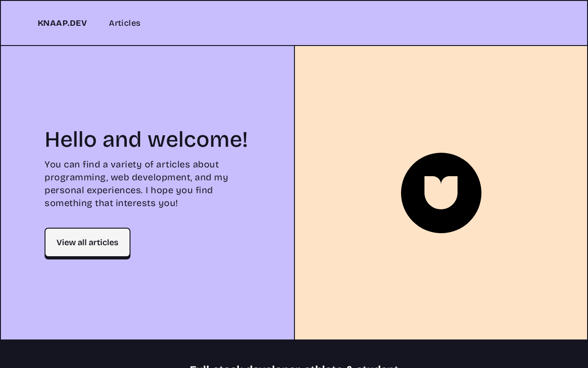Click the KNAAP.DEV site logo link
The image size is (588, 368).
coord(62,23)
